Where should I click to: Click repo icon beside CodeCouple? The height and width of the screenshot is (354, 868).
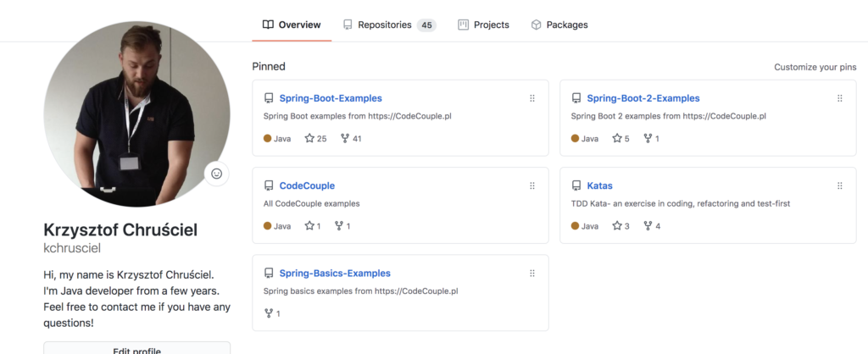tap(269, 185)
